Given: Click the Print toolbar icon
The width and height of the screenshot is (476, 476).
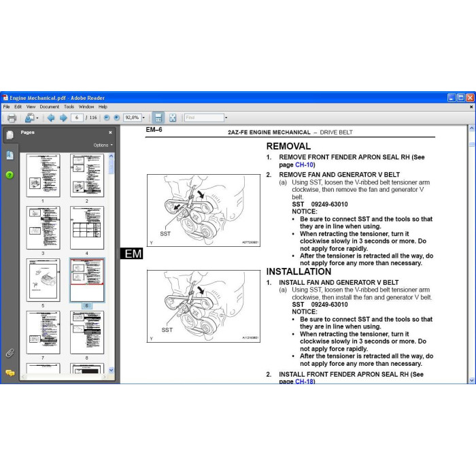Looking at the screenshot, I should tap(12, 118).
